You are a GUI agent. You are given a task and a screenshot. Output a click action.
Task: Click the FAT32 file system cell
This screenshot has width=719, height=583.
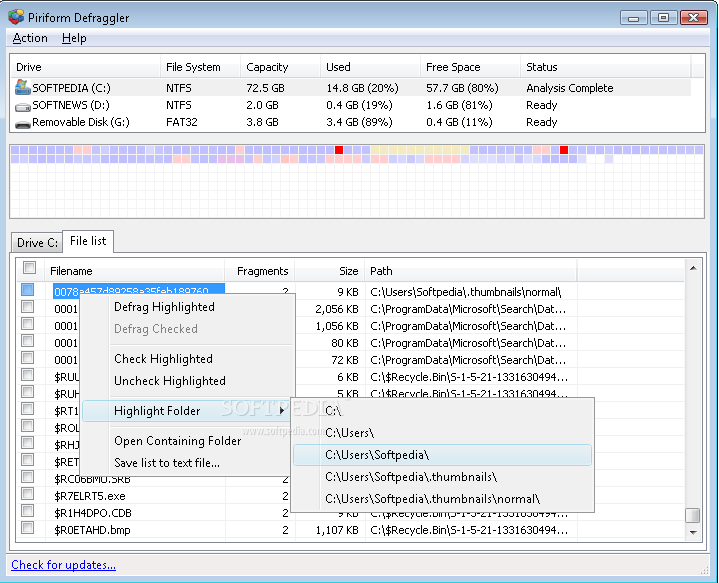pyautogui.click(x=182, y=122)
